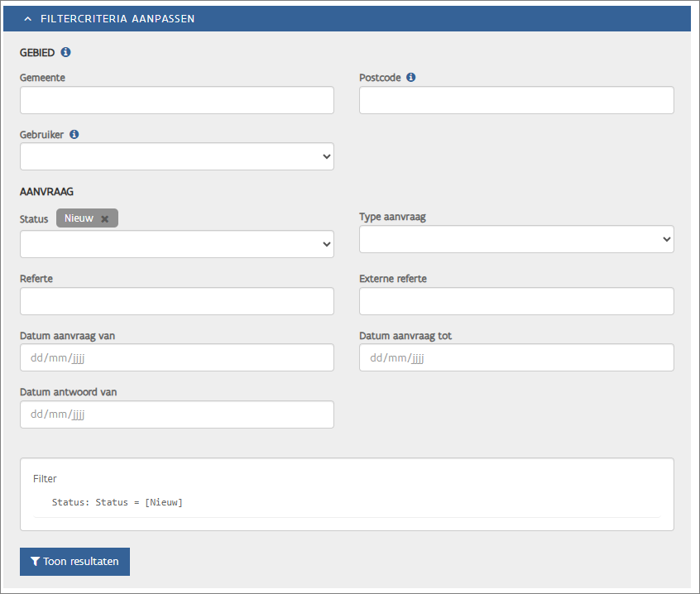Select the Referte input field
The image size is (700, 594).
pyautogui.click(x=176, y=301)
